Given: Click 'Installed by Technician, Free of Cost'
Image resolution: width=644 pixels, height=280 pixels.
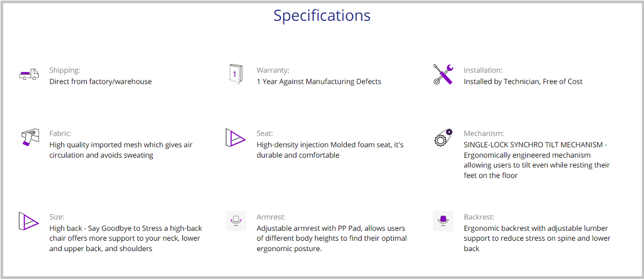Looking at the screenshot, I should [x=523, y=82].
